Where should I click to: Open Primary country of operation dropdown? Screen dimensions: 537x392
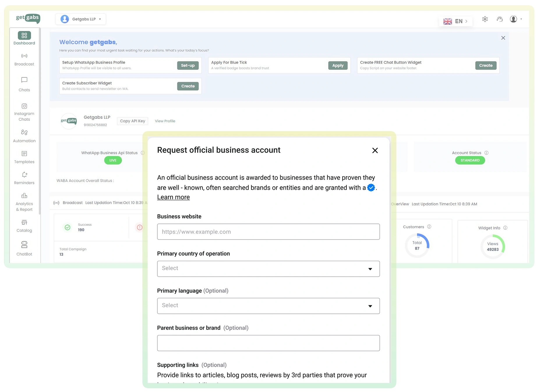click(x=268, y=269)
